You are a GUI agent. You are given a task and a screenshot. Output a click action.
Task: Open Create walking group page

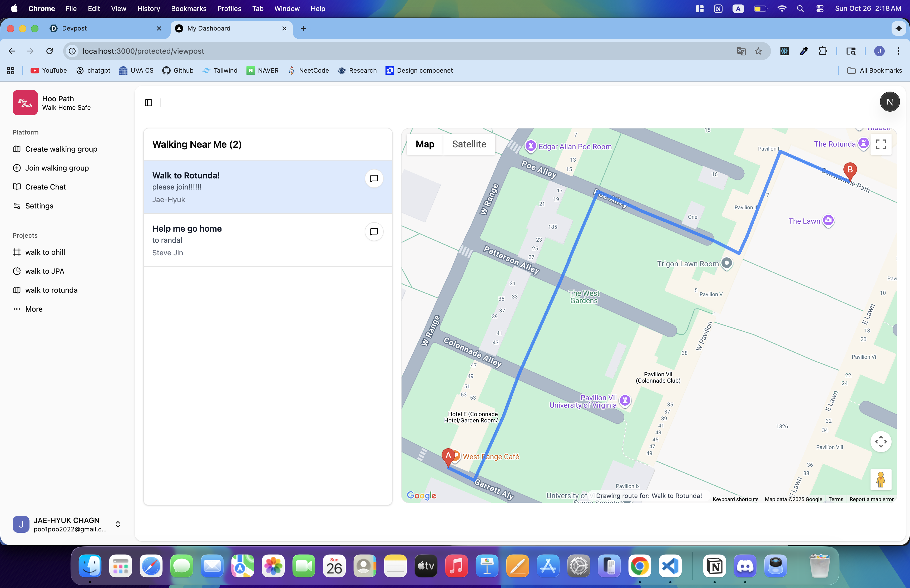61,149
